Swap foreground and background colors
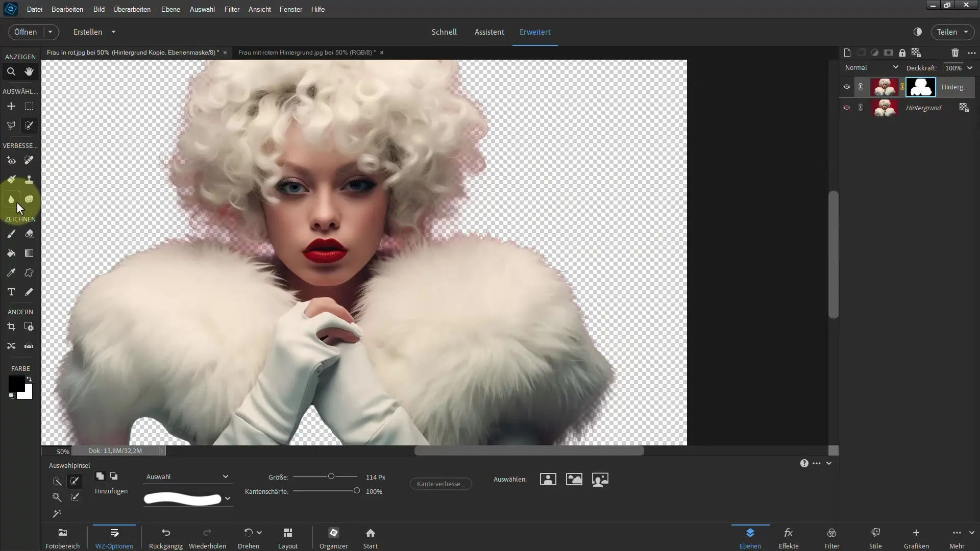Screen dimensions: 980x551 pos(29,379)
